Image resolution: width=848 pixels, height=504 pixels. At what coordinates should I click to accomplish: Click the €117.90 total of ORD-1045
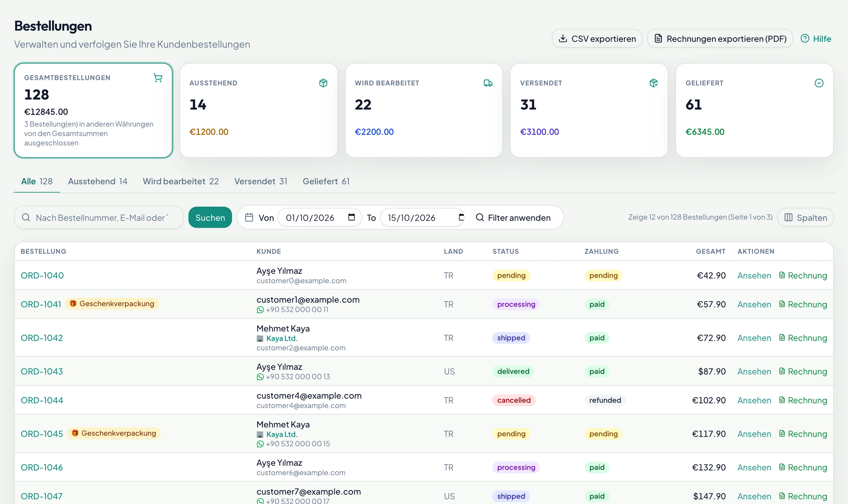(709, 434)
